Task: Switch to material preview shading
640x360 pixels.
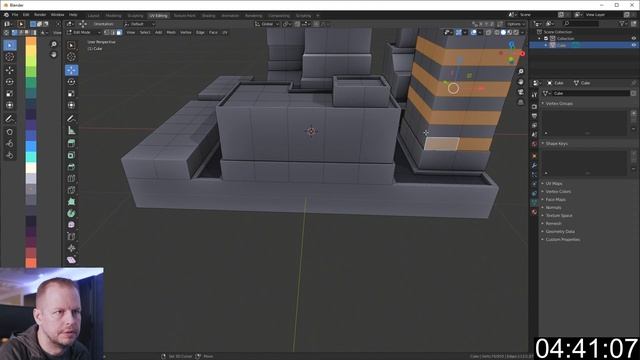Action: click(x=510, y=32)
